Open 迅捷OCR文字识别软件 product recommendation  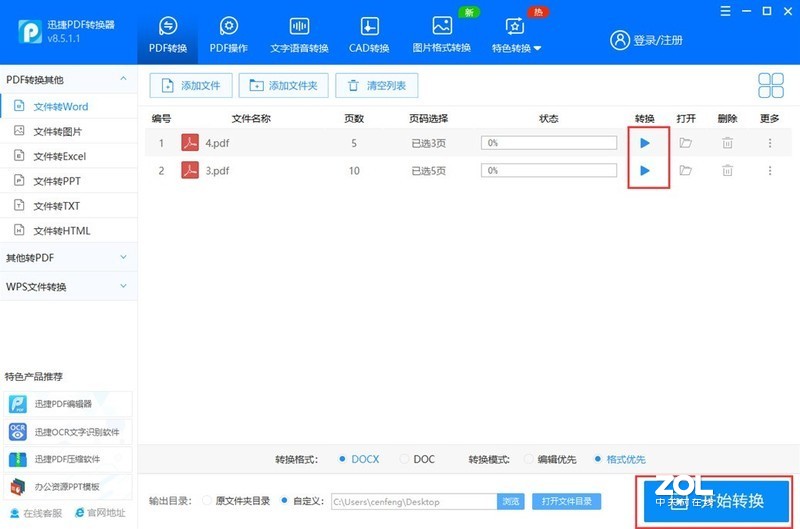click(x=68, y=432)
